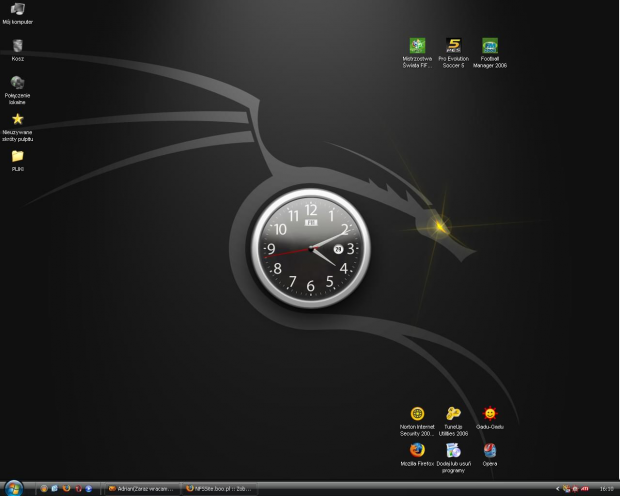
Task: Open Gadu-Gadu messenger icon
Action: [x=490, y=414]
